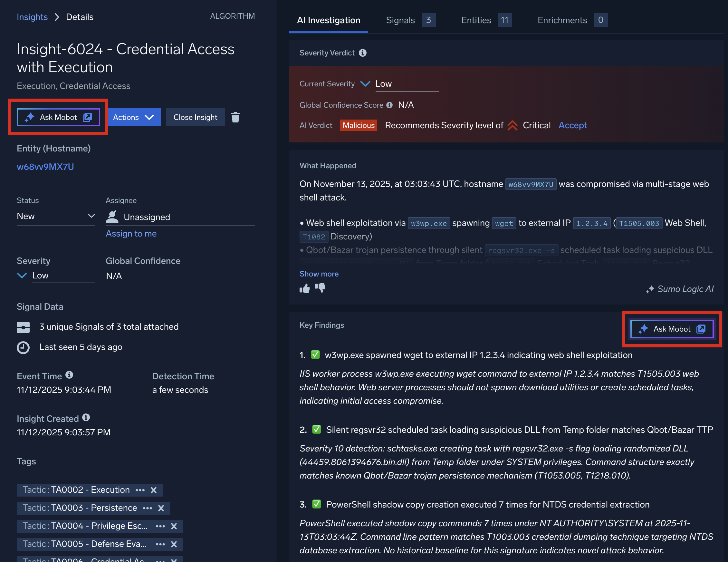Expand What Happened with Show more

(319, 274)
